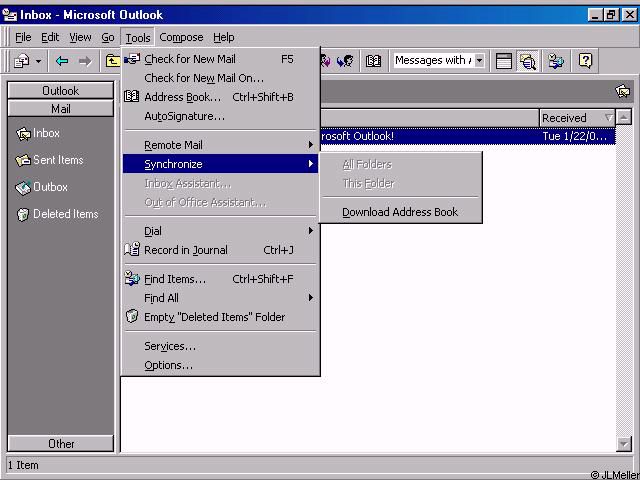Expand the Remote Mail submenu
Viewport: 640px width, 480px height.
(220, 145)
